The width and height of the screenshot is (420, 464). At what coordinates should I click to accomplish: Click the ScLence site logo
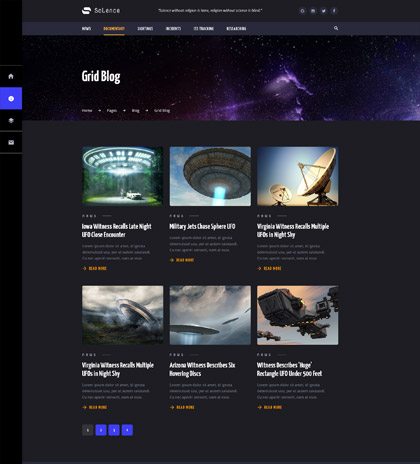click(x=101, y=11)
